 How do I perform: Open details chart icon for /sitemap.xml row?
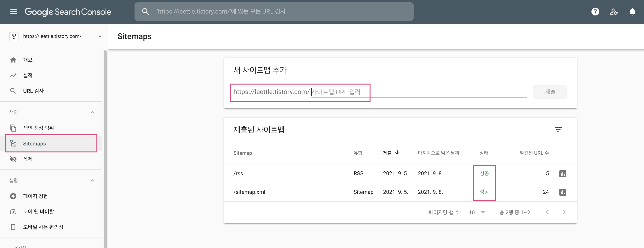562,192
